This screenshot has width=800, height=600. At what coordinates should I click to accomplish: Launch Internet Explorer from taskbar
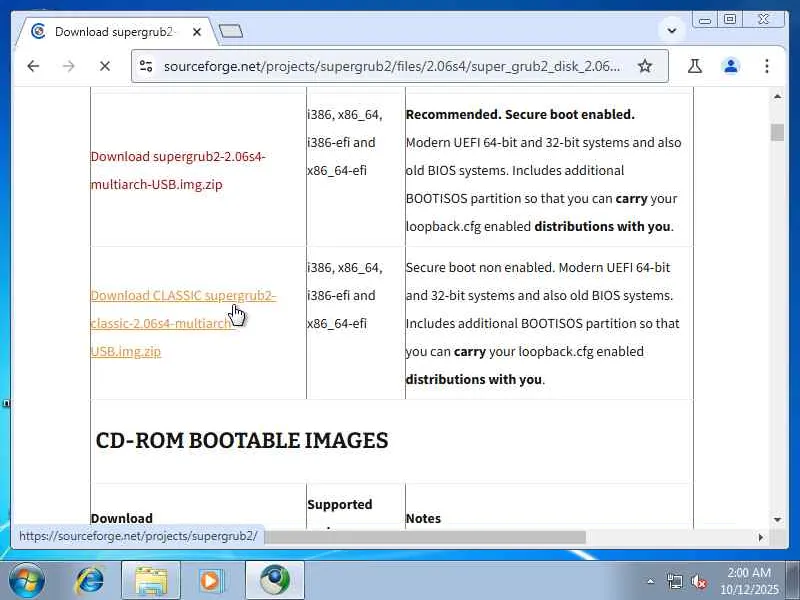pos(90,581)
